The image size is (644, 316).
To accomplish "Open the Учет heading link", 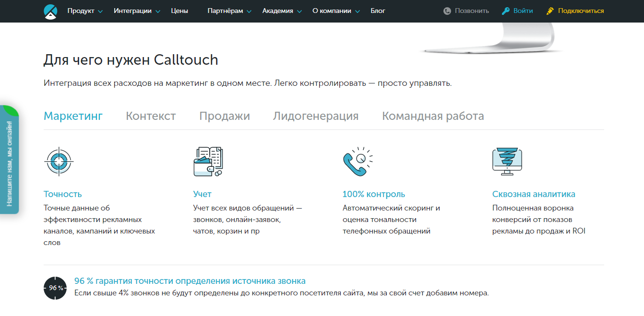I will (202, 194).
